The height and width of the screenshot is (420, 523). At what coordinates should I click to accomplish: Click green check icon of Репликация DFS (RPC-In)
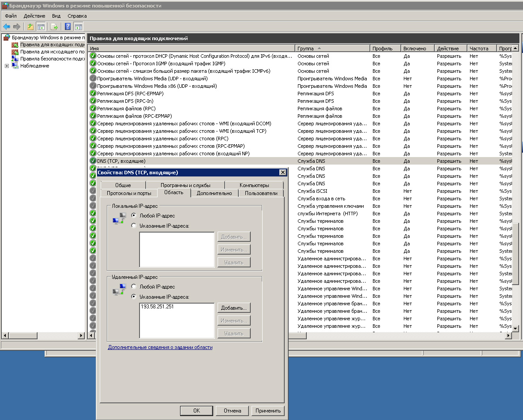pos(93,101)
